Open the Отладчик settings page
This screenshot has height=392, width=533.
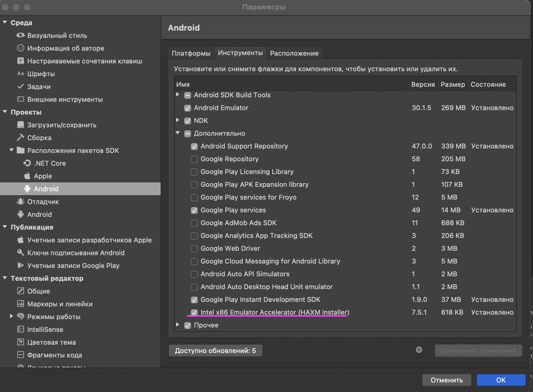(x=80, y=202)
